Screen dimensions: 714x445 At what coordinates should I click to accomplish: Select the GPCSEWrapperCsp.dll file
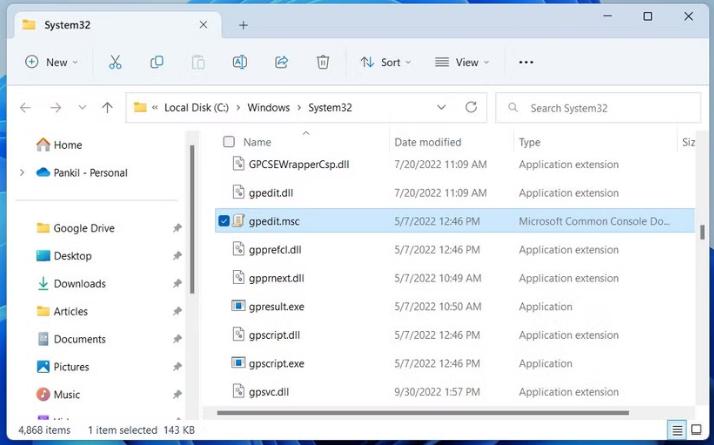coord(299,164)
